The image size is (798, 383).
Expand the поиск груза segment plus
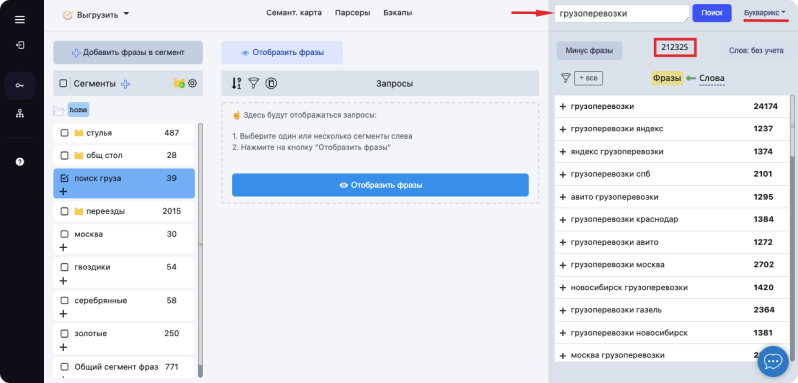click(63, 192)
